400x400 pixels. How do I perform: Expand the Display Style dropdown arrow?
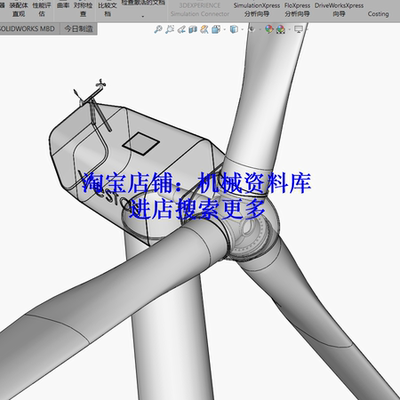point(242,30)
